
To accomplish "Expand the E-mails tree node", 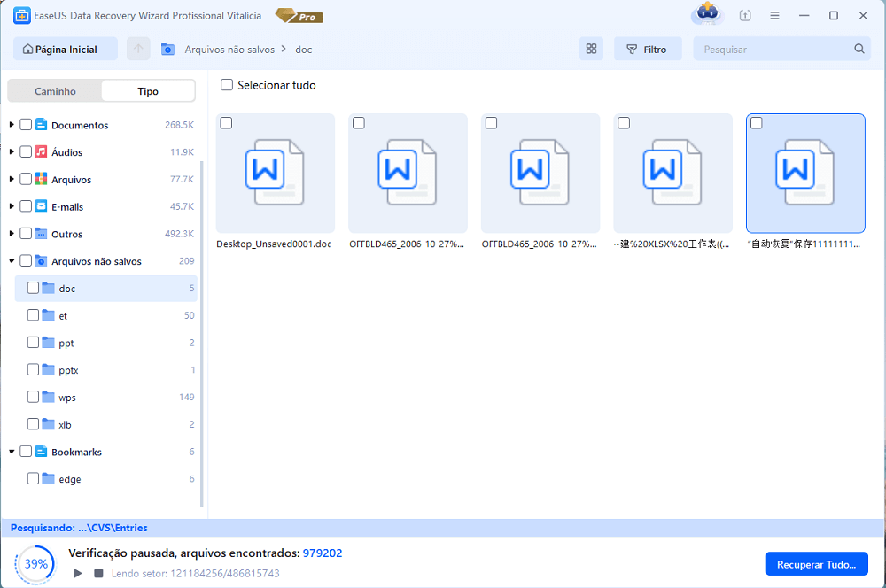I will pyautogui.click(x=12, y=205).
